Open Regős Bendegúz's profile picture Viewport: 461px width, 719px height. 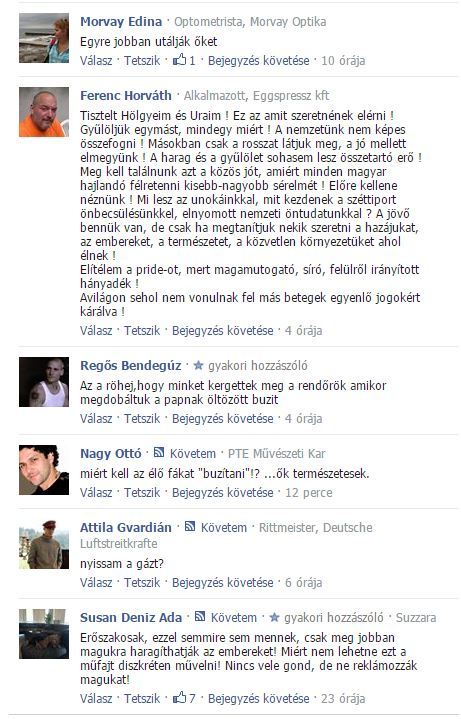pyautogui.click(x=44, y=382)
